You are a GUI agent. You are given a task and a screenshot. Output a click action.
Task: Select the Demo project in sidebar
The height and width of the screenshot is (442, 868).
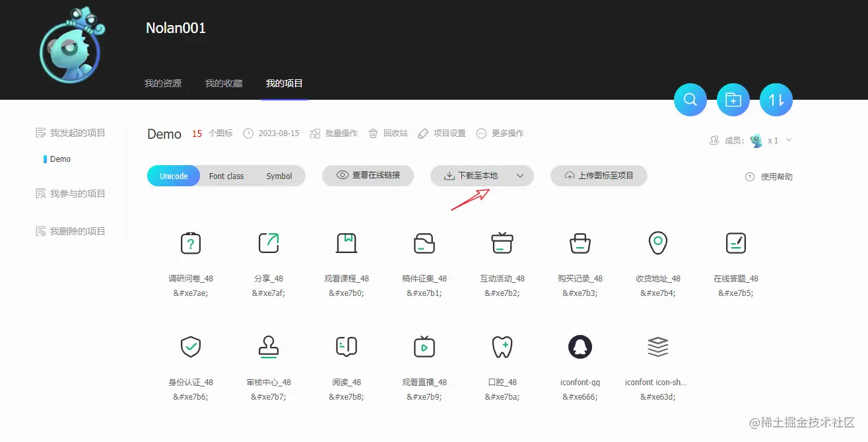click(59, 159)
